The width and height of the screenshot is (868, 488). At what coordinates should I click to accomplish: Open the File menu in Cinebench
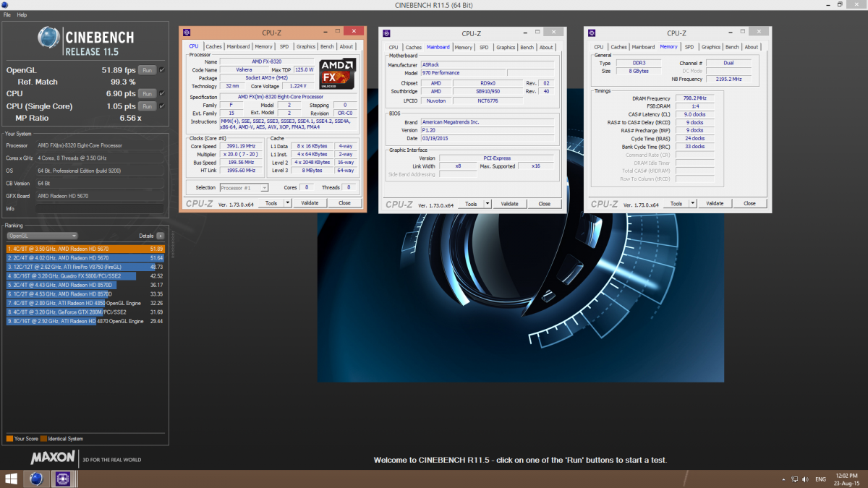click(7, 14)
